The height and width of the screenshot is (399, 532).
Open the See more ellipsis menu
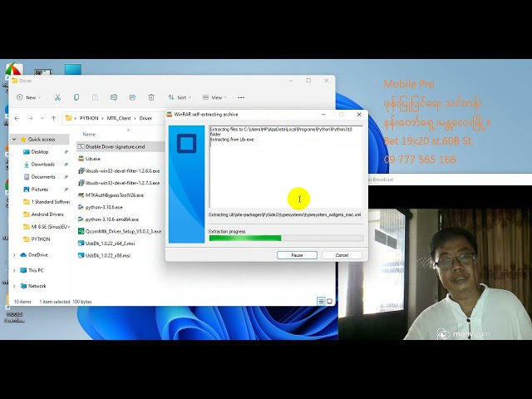point(241,98)
